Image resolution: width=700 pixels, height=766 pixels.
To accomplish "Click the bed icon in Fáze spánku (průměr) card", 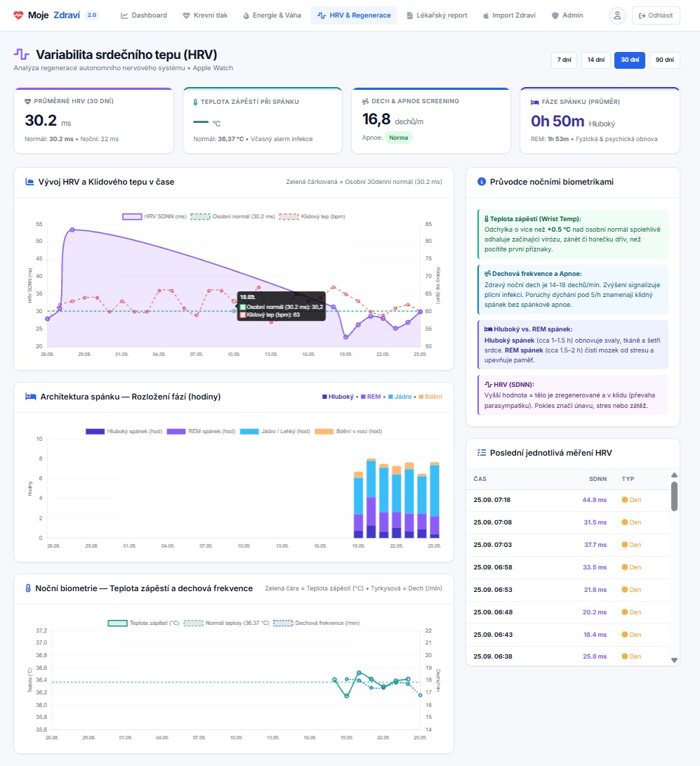I will (534, 102).
